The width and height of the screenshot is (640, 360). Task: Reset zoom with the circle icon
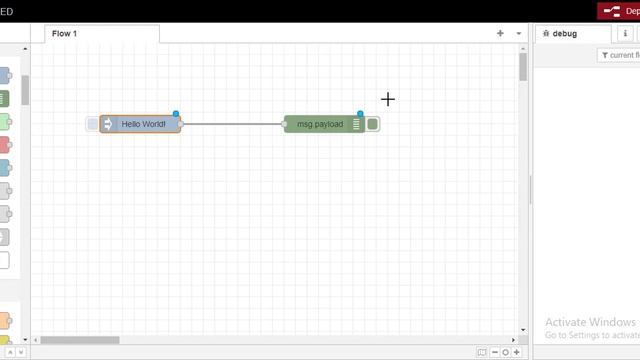click(x=505, y=352)
